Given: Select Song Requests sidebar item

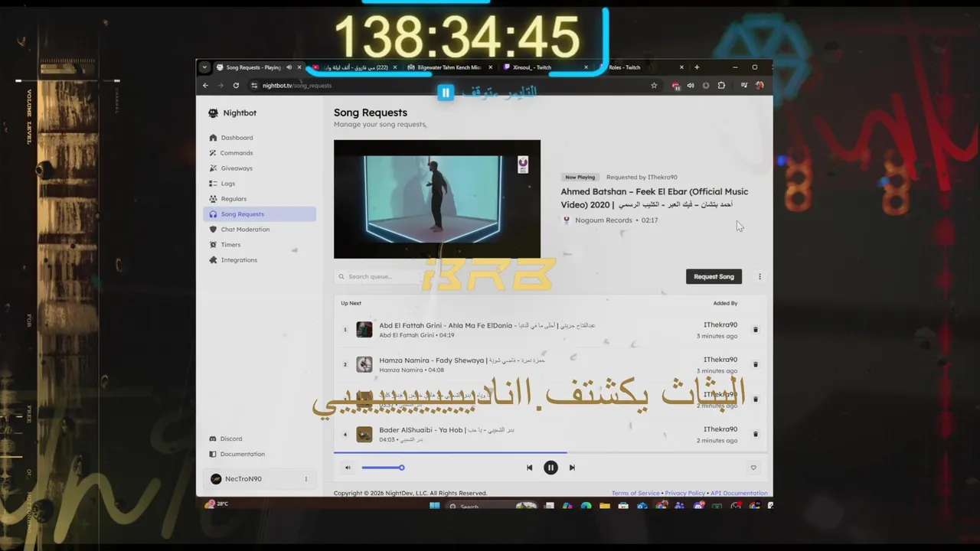Looking at the screenshot, I should click(x=259, y=214).
